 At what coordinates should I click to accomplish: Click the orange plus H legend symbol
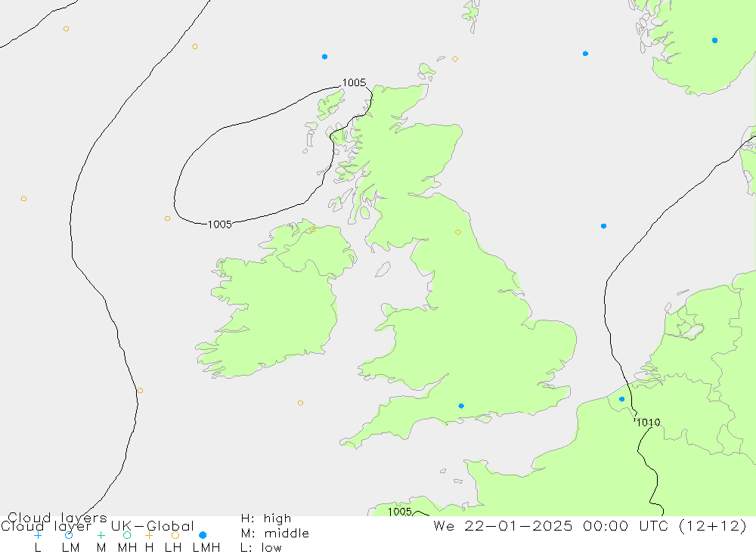(x=149, y=535)
